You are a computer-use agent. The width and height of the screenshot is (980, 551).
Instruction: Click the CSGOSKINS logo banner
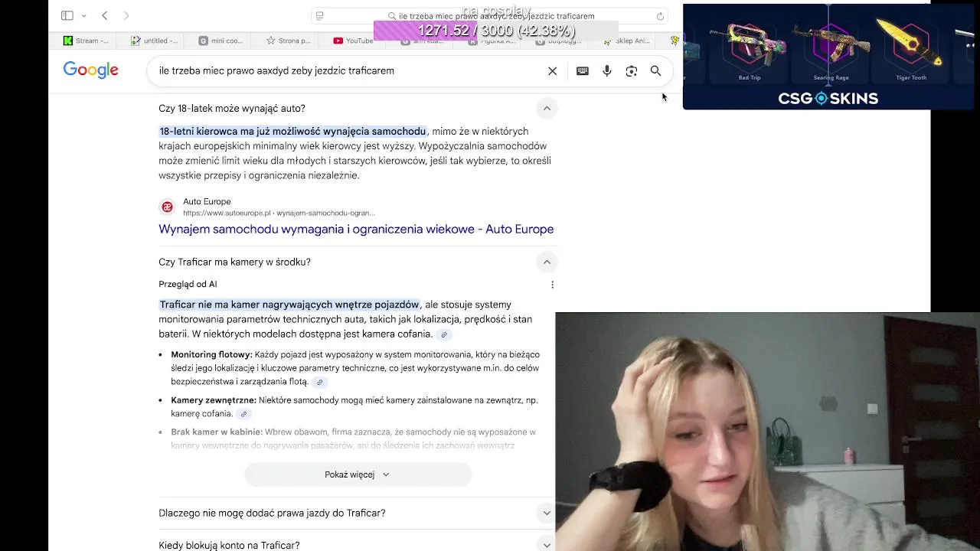tap(828, 98)
